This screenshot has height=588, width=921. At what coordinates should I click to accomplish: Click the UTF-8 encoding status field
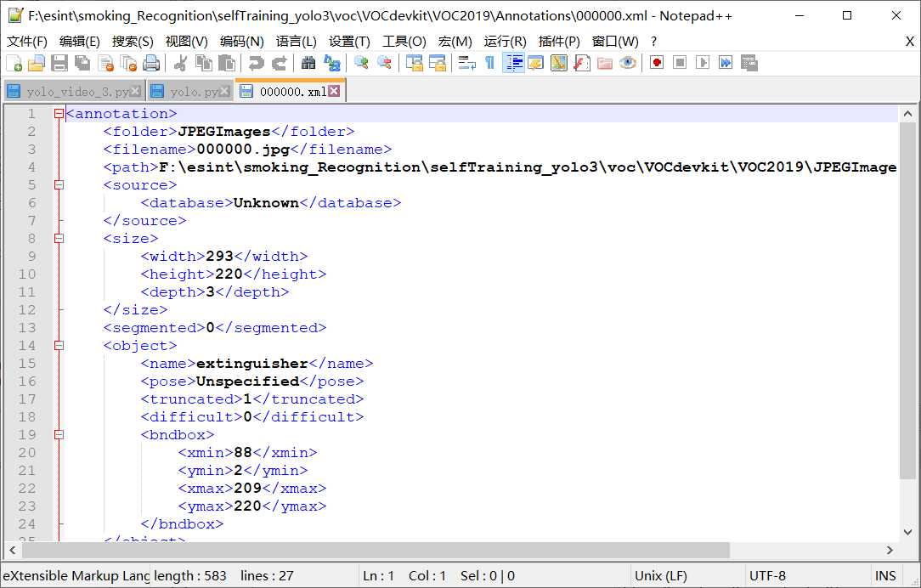(806, 575)
